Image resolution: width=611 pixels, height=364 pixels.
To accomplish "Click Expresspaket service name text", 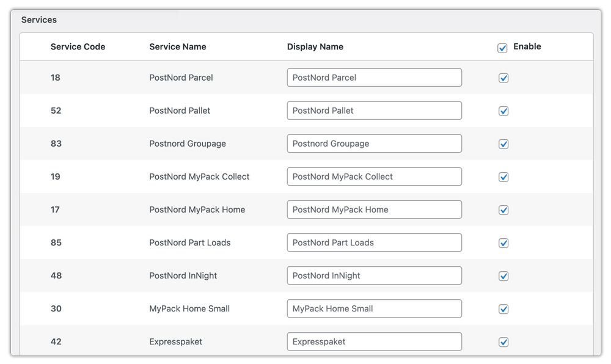I will coord(176,342).
